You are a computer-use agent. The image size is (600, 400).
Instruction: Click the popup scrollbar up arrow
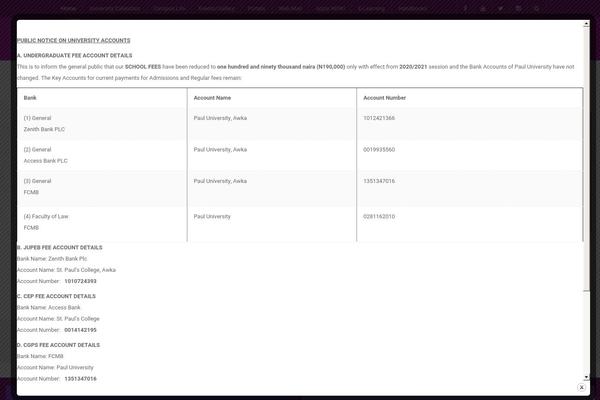coord(586,24)
